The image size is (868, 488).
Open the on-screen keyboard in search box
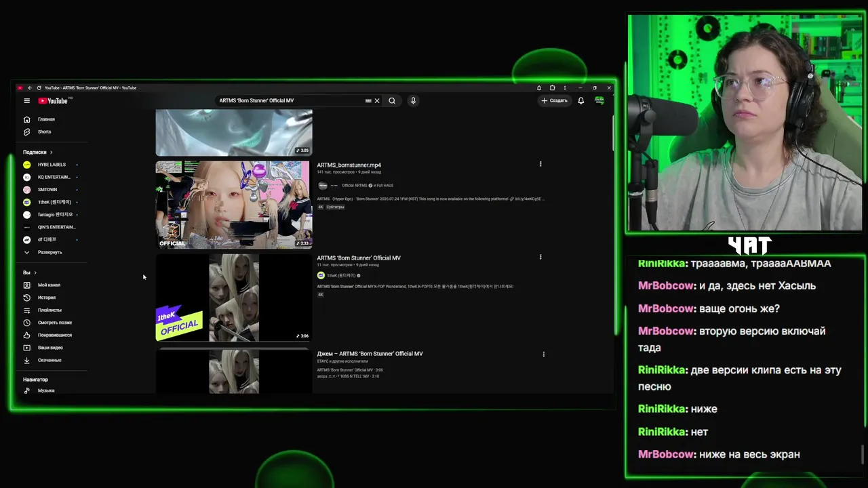tap(368, 101)
